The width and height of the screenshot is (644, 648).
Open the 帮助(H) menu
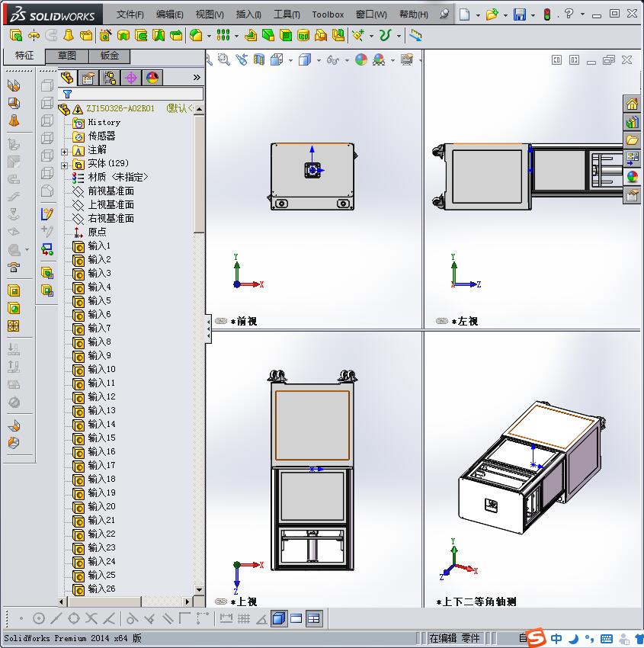click(414, 14)
